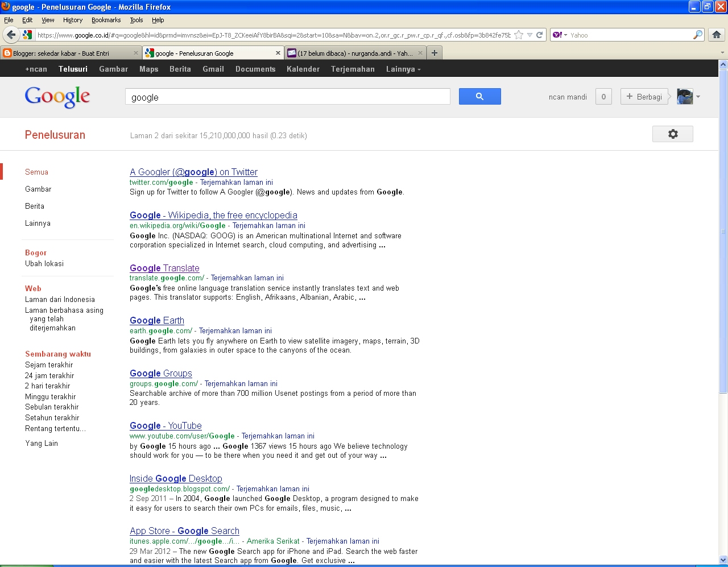
Task: Open URL history dropdown arrow in address bar
Action: (530, 35)
